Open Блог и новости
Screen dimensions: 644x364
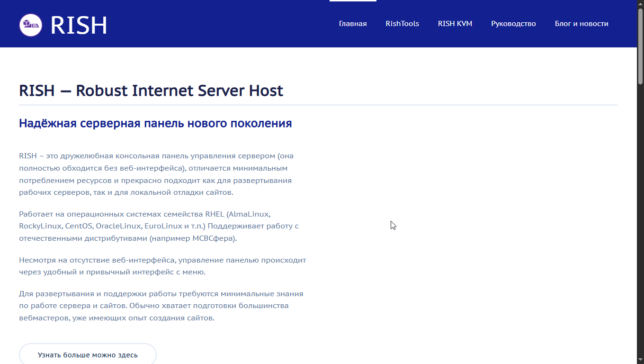581,23
